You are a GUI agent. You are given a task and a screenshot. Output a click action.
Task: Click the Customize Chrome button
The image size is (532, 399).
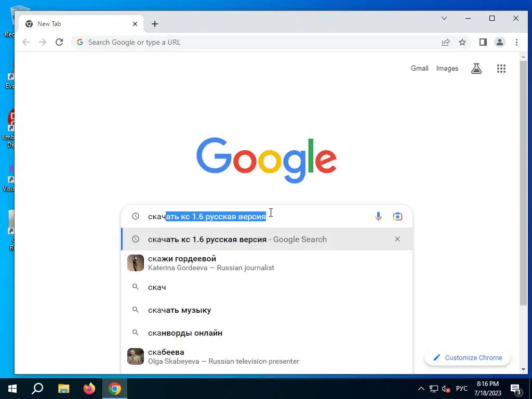(468, 357)
